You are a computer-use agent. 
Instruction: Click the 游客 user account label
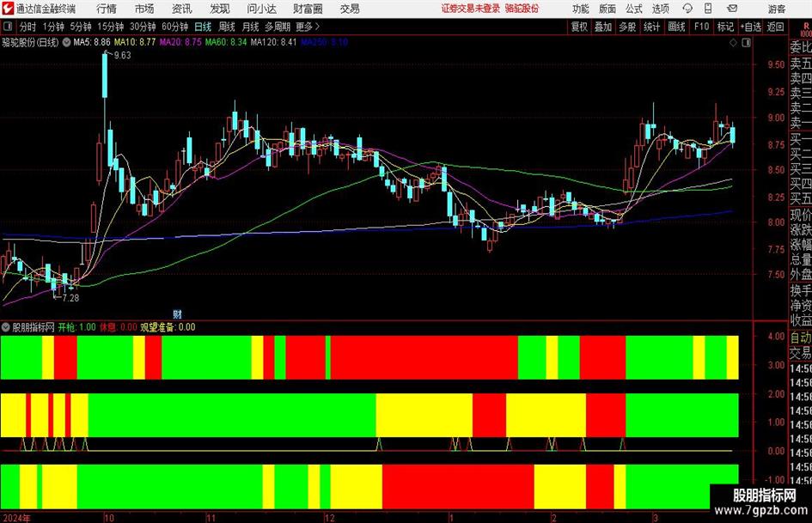click(x=776, y=9)
